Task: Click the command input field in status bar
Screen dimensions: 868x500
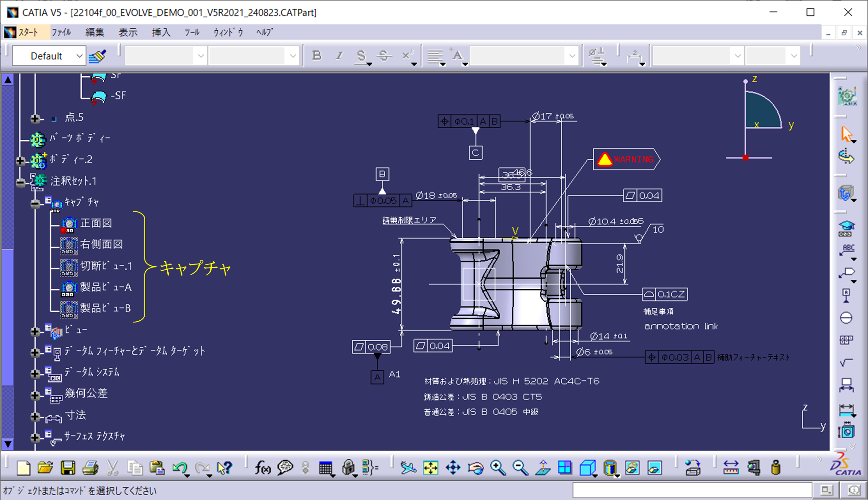Action: 692,490
